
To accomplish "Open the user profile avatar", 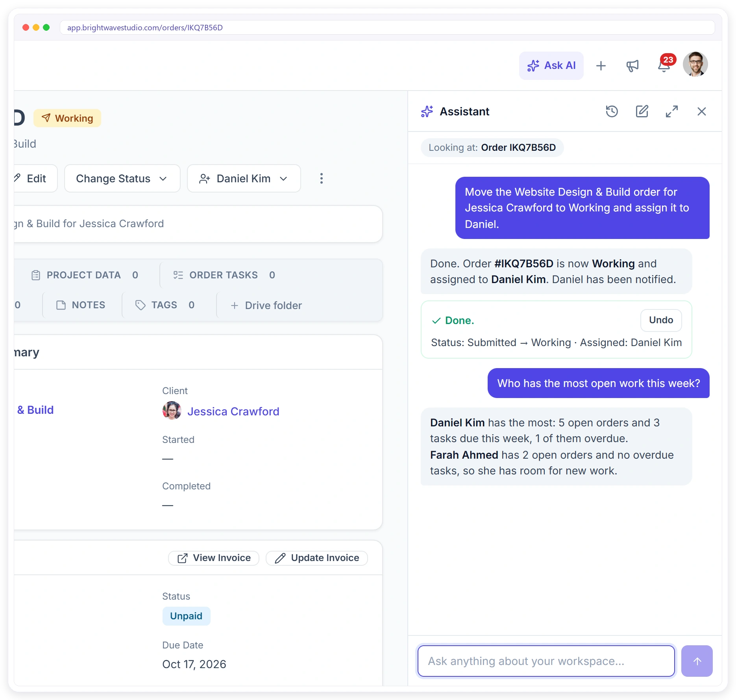I will (x=695, y=64).
